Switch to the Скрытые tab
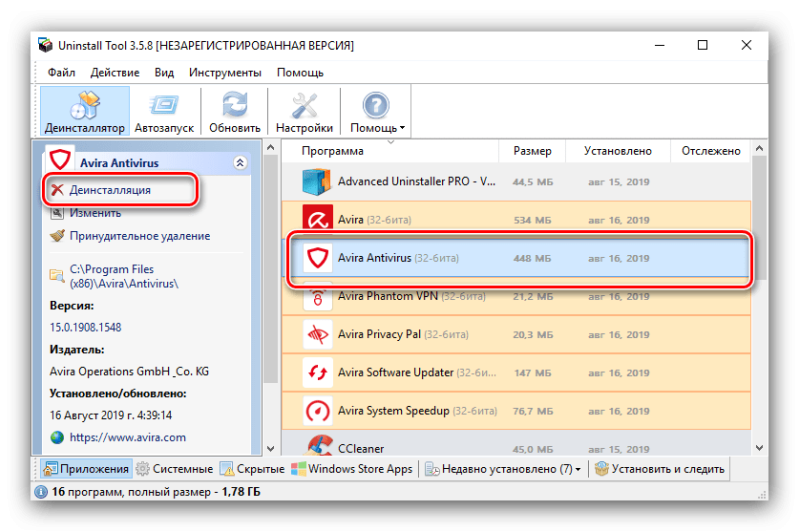The height and width of the screenshot is (532, 800). [x=253, y=469]
